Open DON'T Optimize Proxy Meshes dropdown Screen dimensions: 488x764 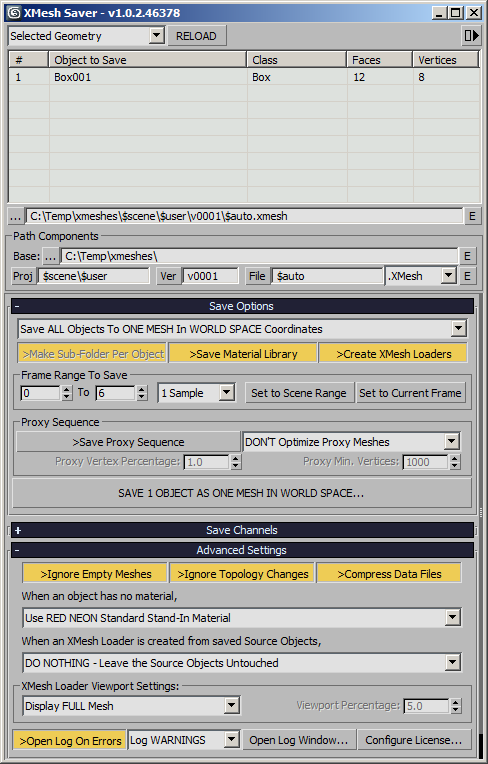[351, 442]
